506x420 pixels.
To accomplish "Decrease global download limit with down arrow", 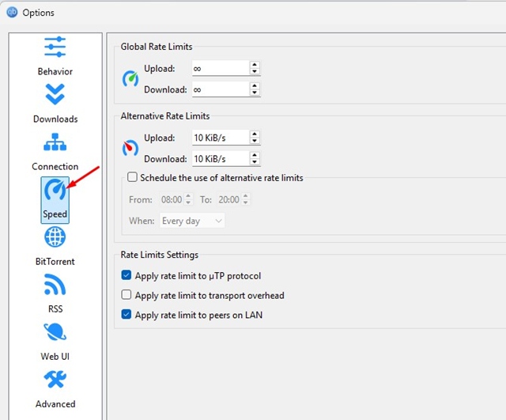I will pos(254,93).
